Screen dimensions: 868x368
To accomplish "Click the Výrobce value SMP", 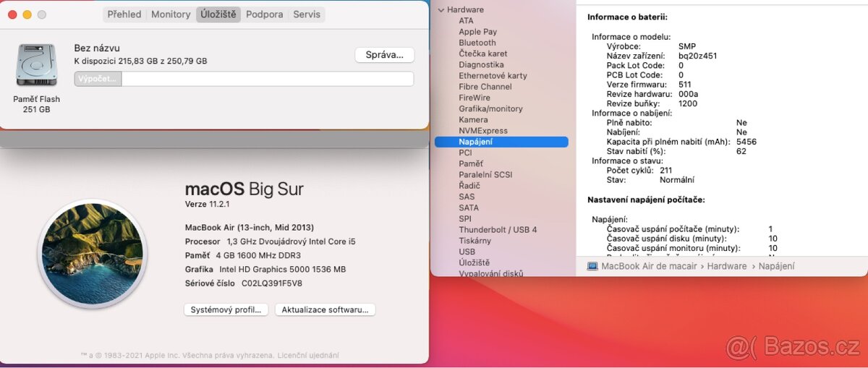I will (x=687, y=46).
